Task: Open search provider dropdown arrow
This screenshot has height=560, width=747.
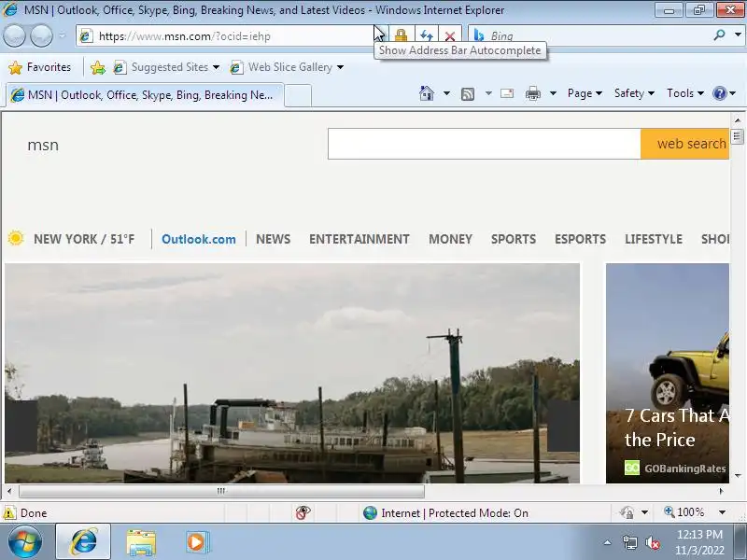Action: tap(738, 35)
